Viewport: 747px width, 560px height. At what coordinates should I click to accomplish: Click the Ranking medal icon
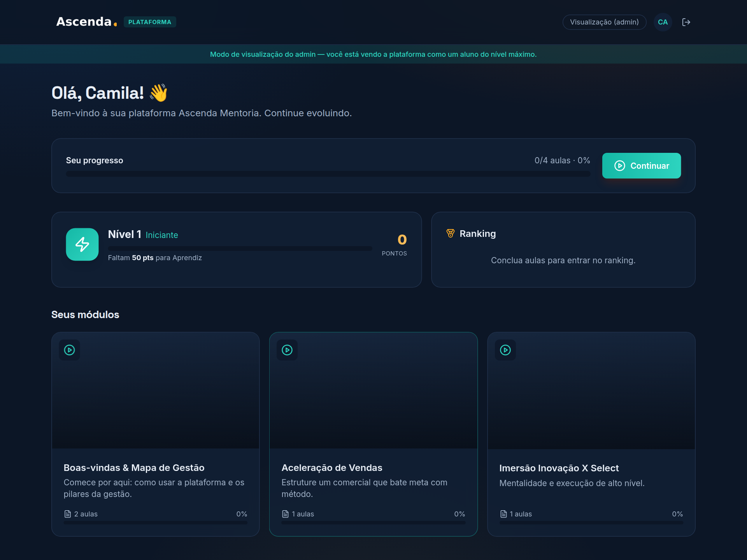pos(450,233)
